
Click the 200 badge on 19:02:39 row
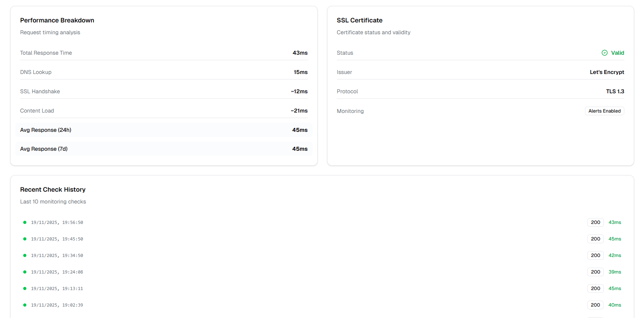click(x=596, y=305)
